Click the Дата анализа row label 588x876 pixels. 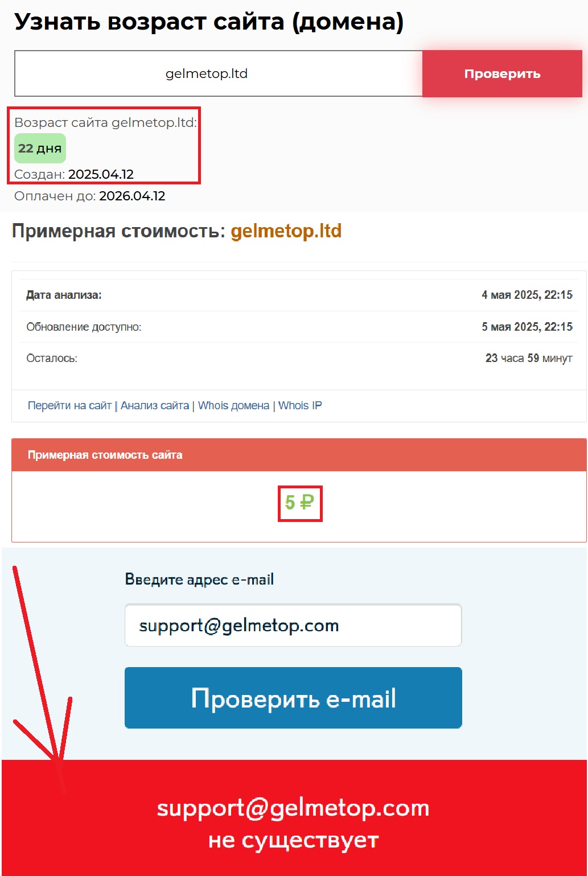coord(64,295)
